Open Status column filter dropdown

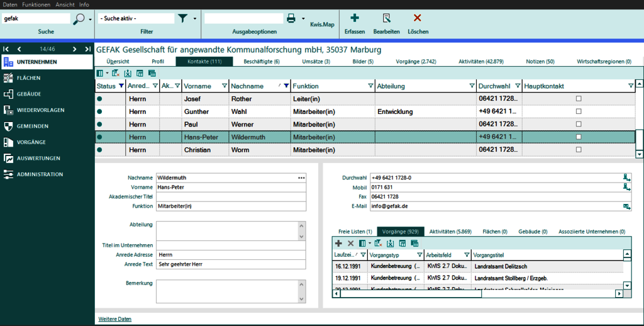(121, 86)
